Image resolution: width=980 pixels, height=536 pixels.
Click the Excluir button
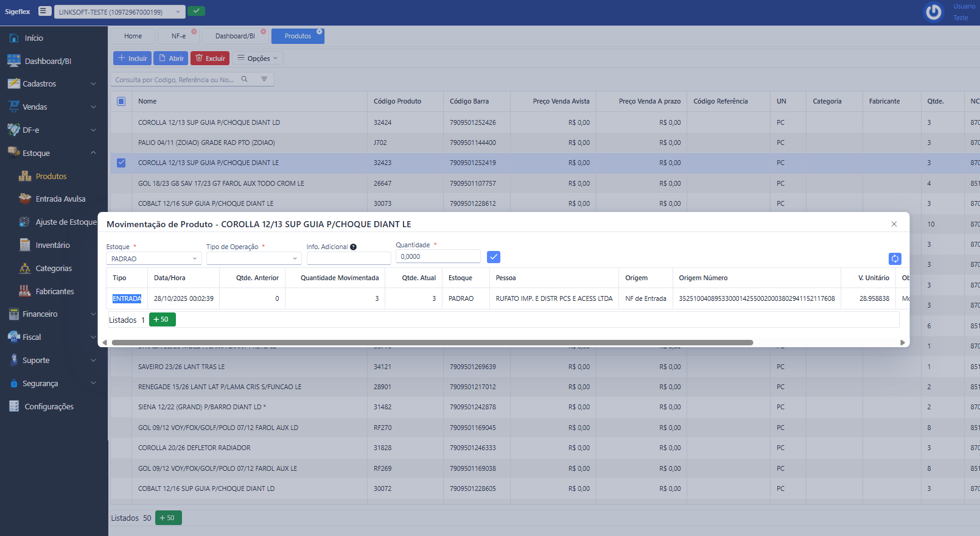click(210, 58)
